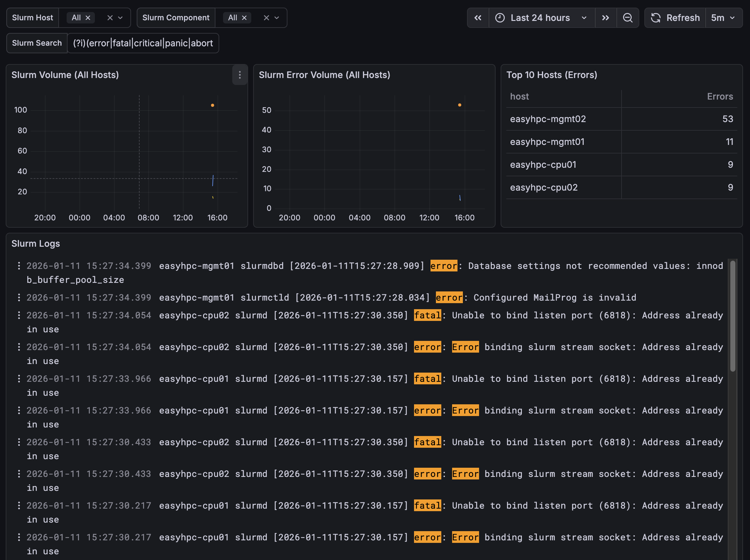Clear all Slurm Component filter values

(x=266, y=18)
